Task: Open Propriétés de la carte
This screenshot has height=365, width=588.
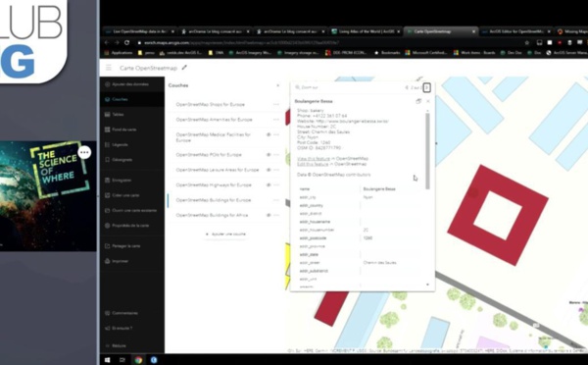Action: [130, 226]
